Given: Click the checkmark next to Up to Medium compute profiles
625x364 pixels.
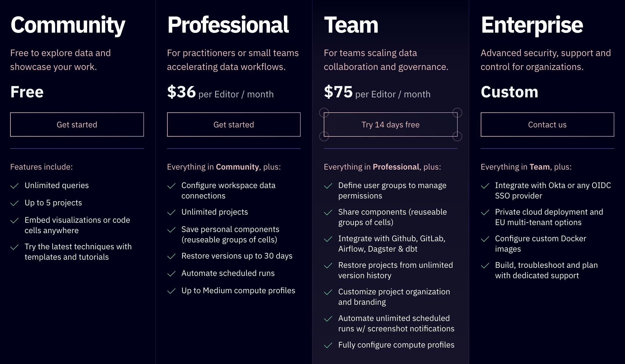Looking at the screenshot, I should click(171, 291).
